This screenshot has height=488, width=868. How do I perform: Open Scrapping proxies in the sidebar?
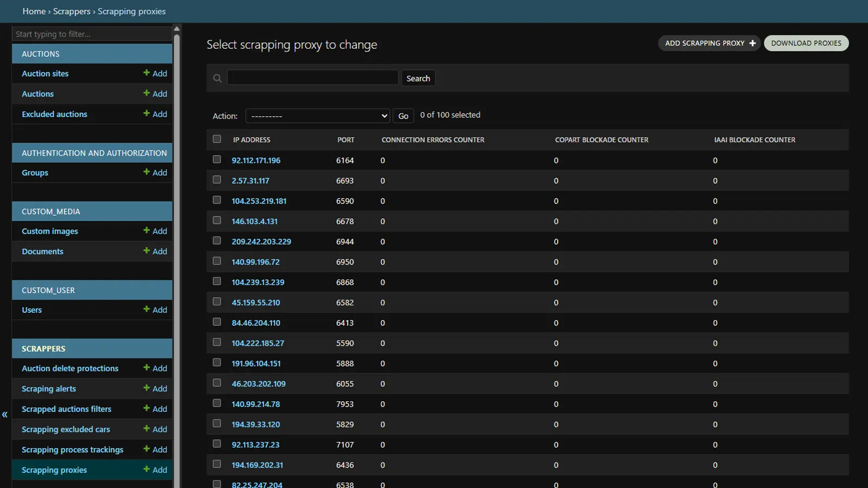54,470
